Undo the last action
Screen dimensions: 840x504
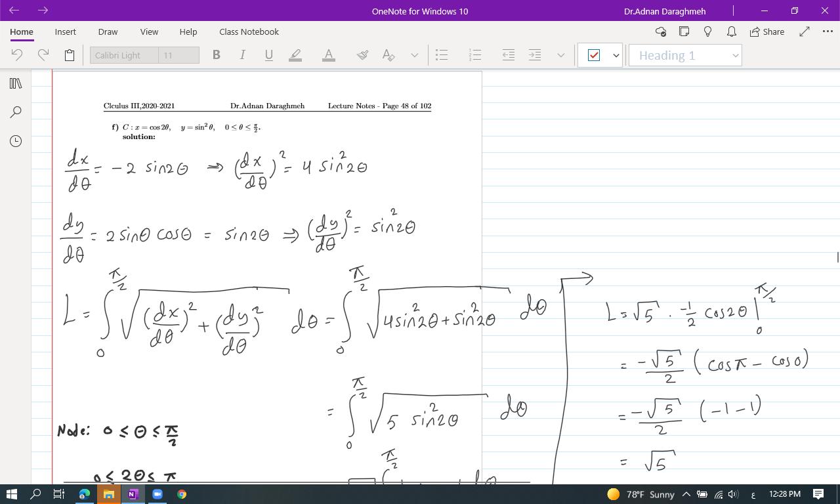tap(18, 55)
